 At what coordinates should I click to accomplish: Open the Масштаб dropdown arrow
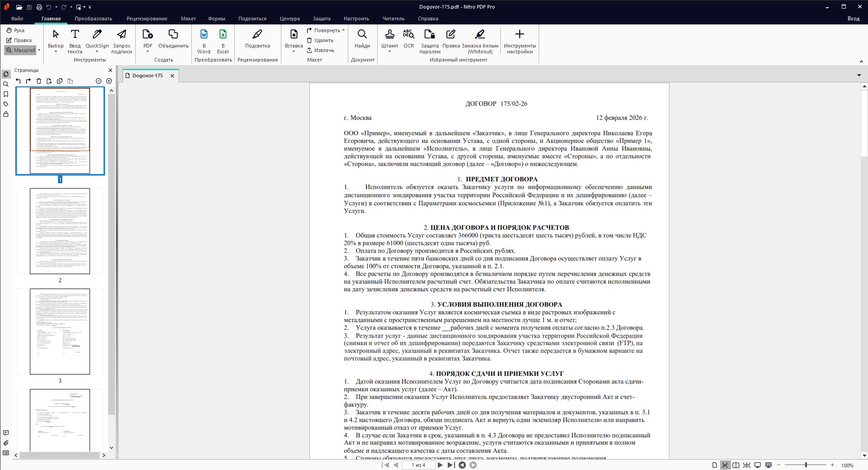tap(39, 50)
